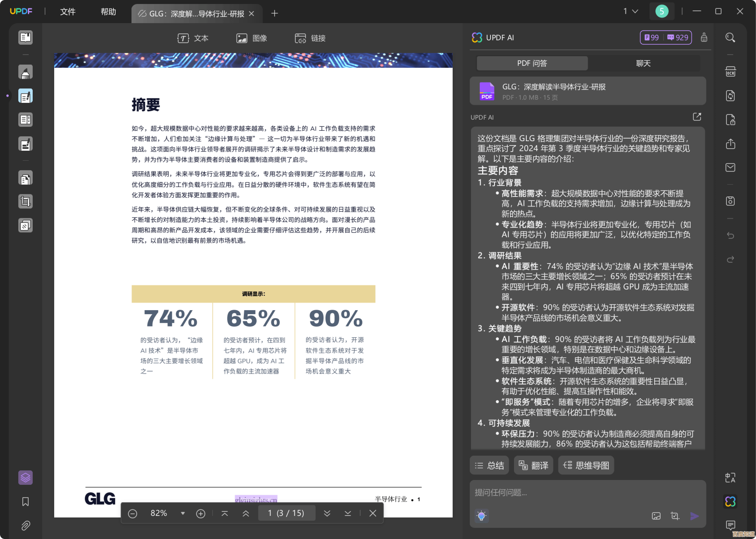Screen dimensions: 756x539
Task: Open the OCR tool in right sidebar
Action: [730, 72]
